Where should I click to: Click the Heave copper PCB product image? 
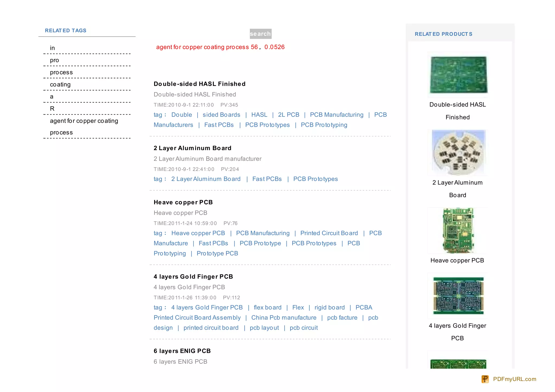458,231
